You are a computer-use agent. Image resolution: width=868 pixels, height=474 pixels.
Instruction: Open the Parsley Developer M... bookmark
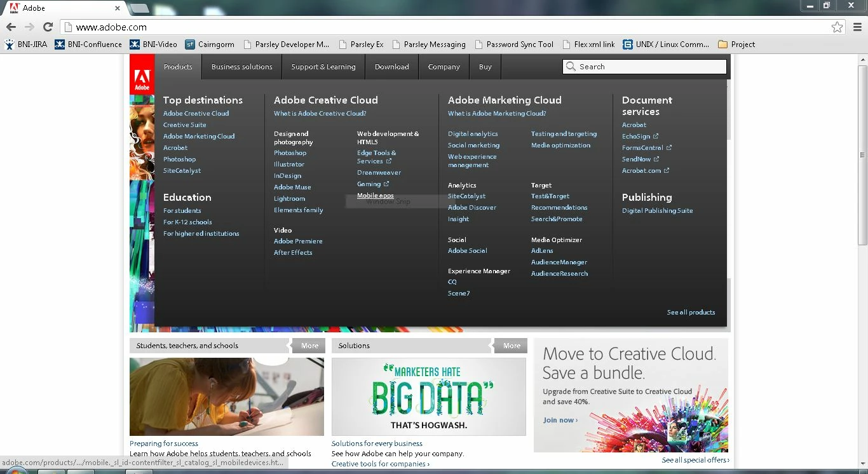[x=286, y=44]
